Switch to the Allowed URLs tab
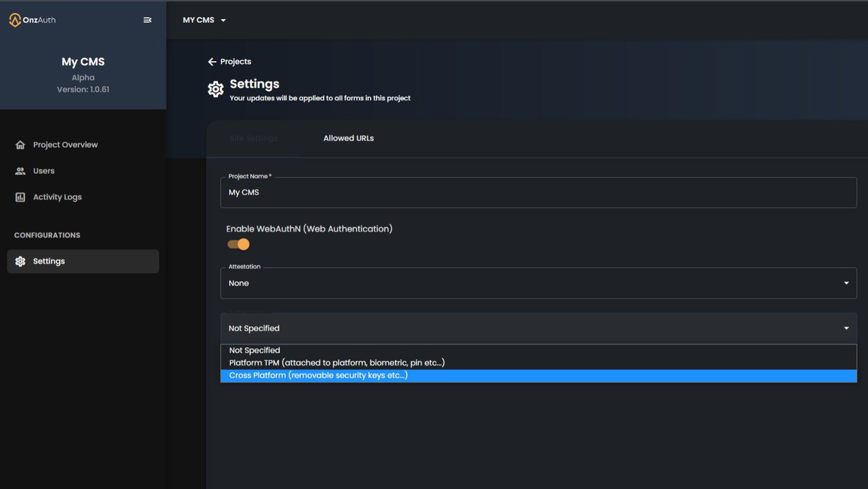This screenshot has height=489, width=868. click(x=349, y=139)
